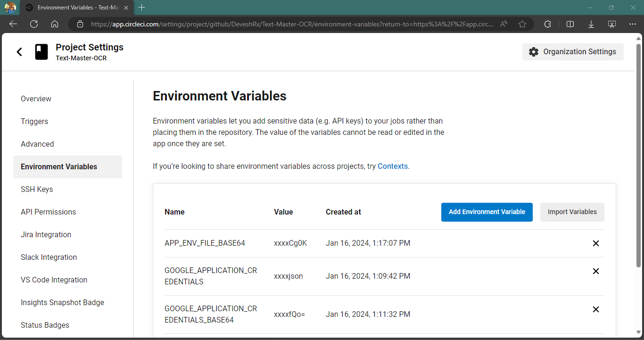The image size is (644, 340).
Task: Toggle split screen view icon
Action: click(x=570, y=24)
